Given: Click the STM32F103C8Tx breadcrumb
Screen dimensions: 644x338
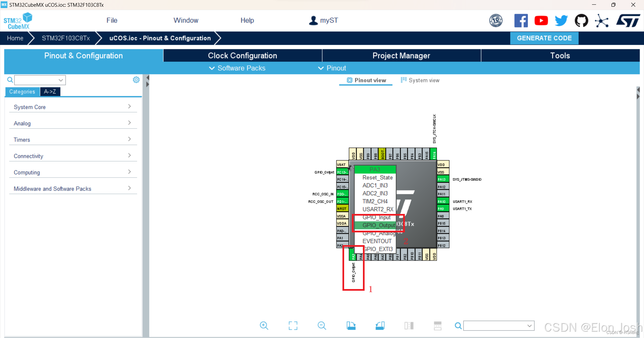Looking at the screenshot, I should click(66, 38).
